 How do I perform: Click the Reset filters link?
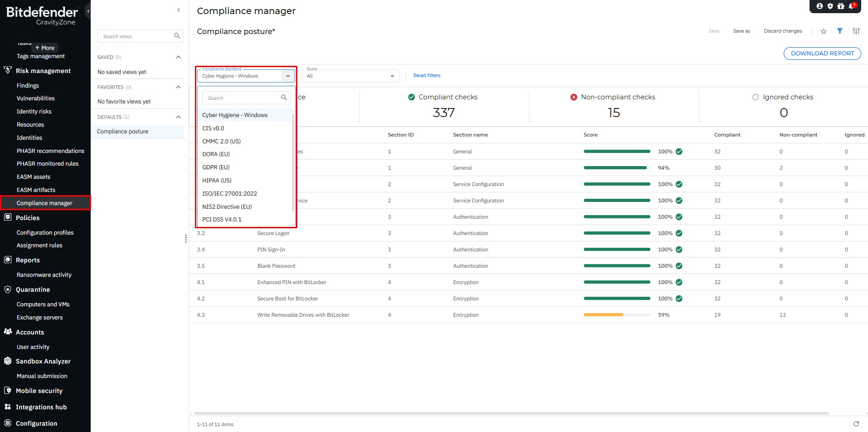[x=427, y=76]
